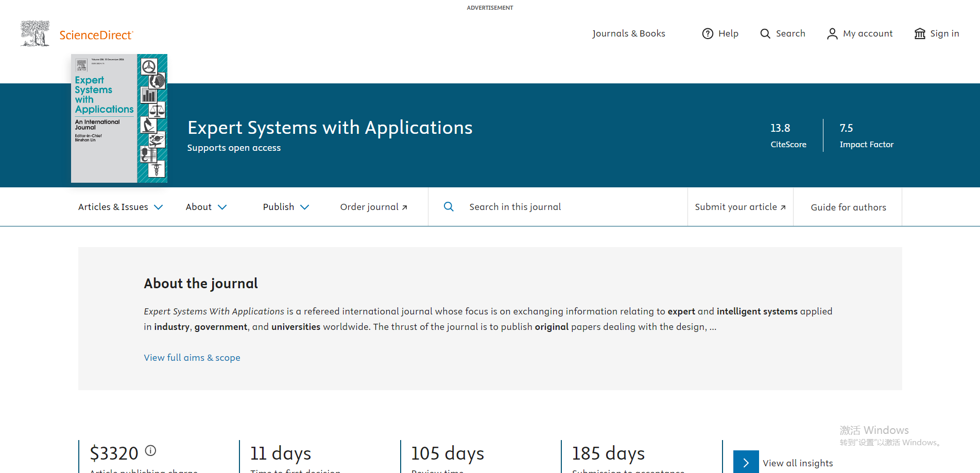Screen dimensions: 980x473
Task: Click the magnifier icon in journal search
Action: (x=449, y=206)
